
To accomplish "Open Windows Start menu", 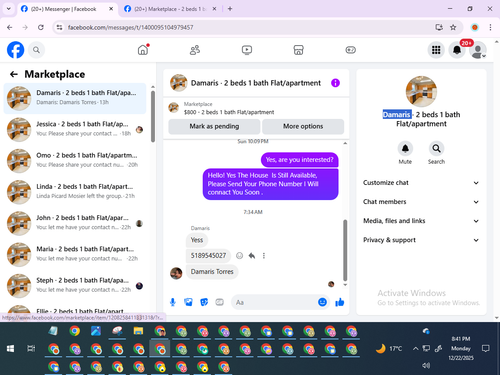I will pos(10,349).
